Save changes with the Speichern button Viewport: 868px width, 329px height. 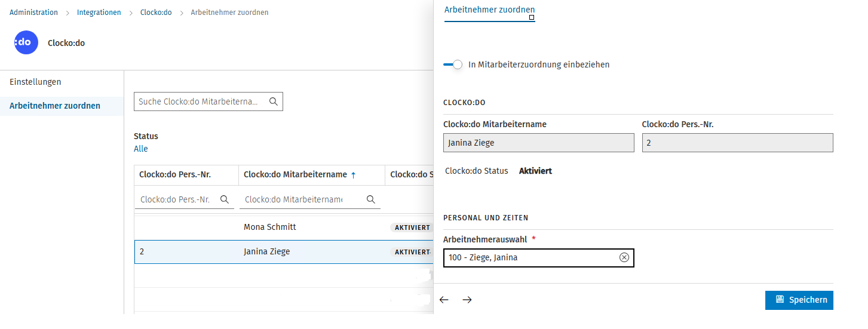tap(799, 300)
